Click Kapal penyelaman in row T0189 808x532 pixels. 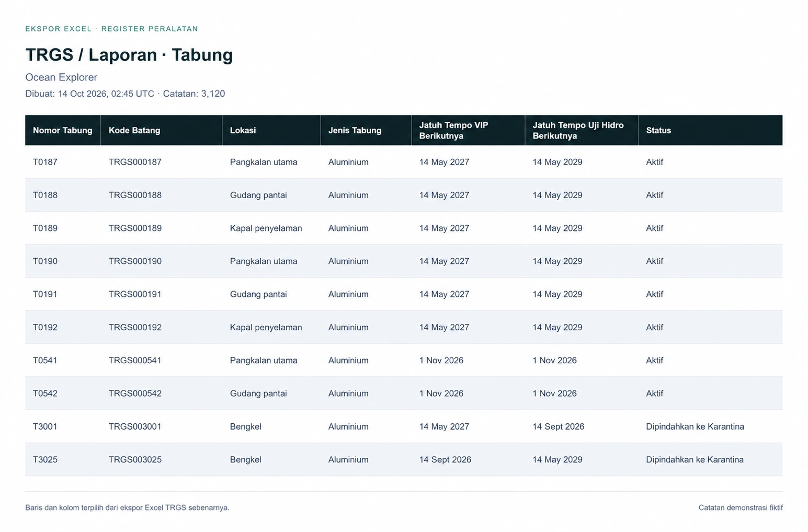[266, 228]
